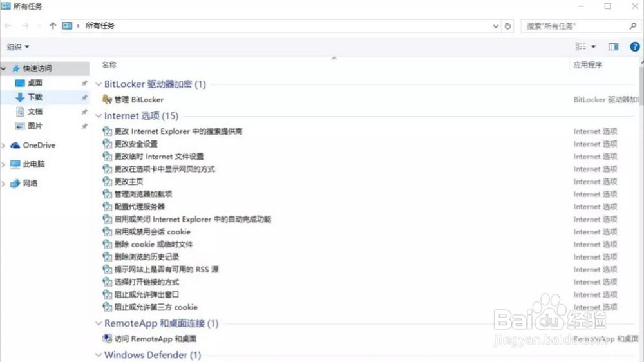This screenshot has height=362, width=644.
Task: Click the search magnifier icon
Action: coord(633,26)
